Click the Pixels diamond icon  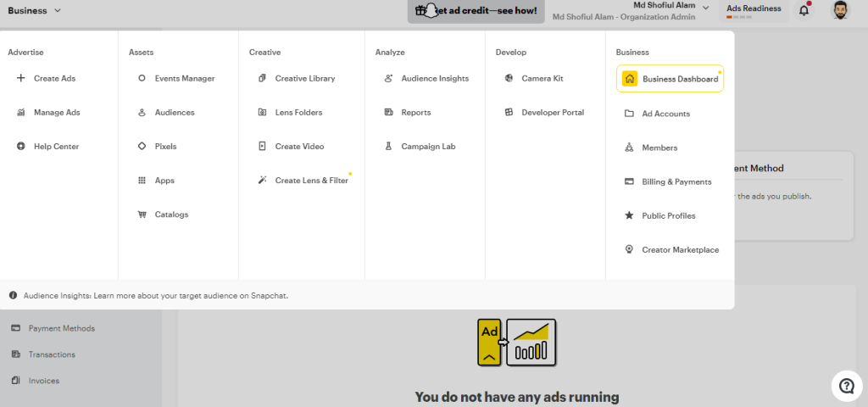(x=142, y=147)
